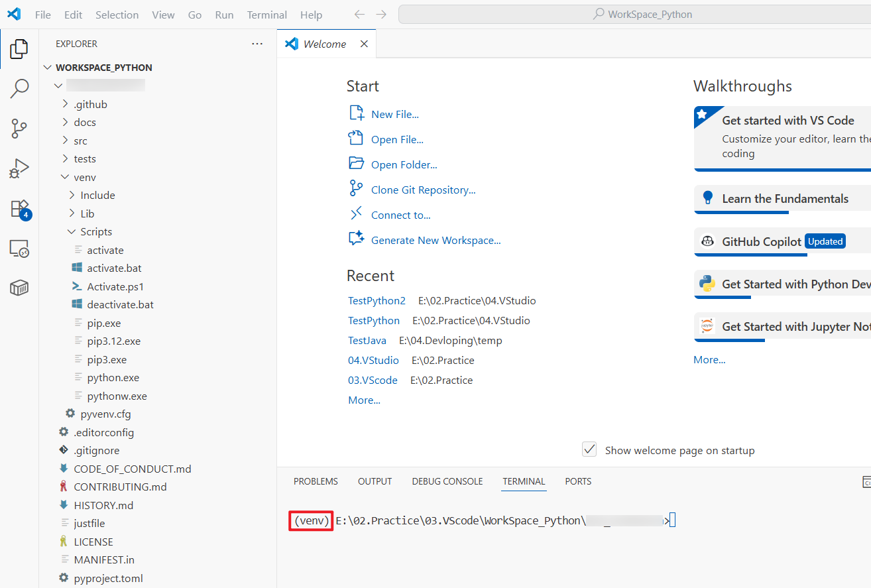Click the Open File icon under Start
871x588 pixels.
[357, 139]
